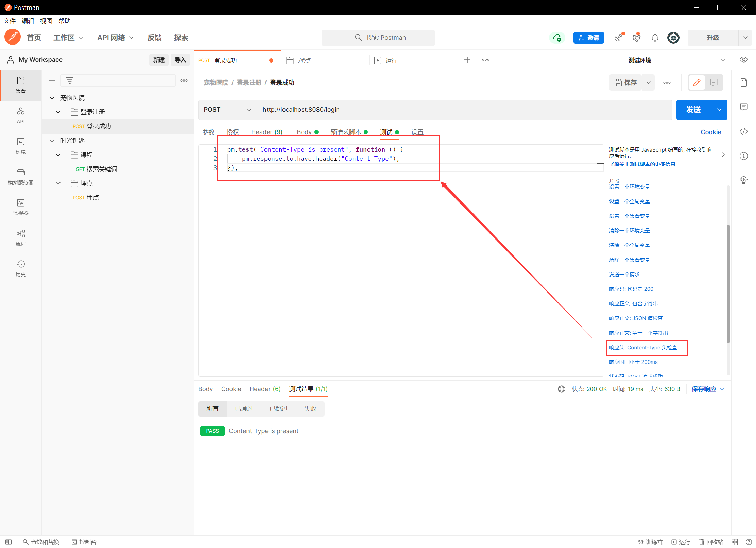Click the 发送 send button
The height and width of the screenshot is (548, 756).
693,110
